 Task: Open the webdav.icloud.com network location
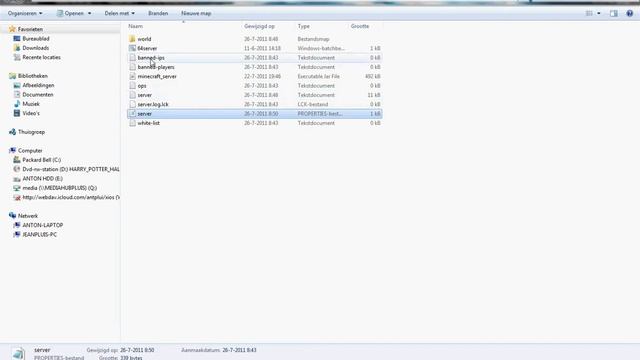click(71, 197)
